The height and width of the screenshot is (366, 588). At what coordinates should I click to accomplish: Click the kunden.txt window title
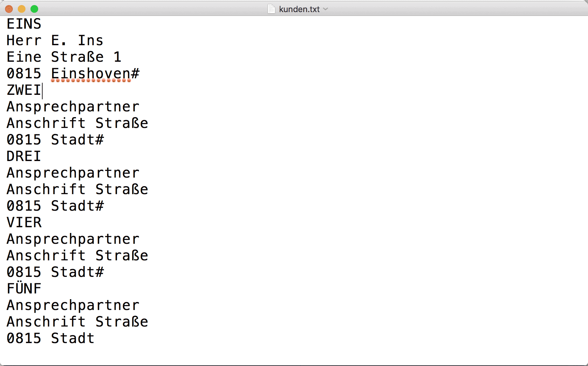pyautogui.click(x=299, y=9)
